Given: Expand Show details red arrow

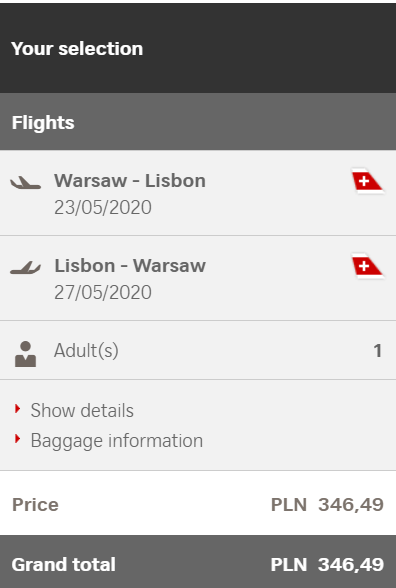Looking at the screenshot, I should click(x=17, y=409).
